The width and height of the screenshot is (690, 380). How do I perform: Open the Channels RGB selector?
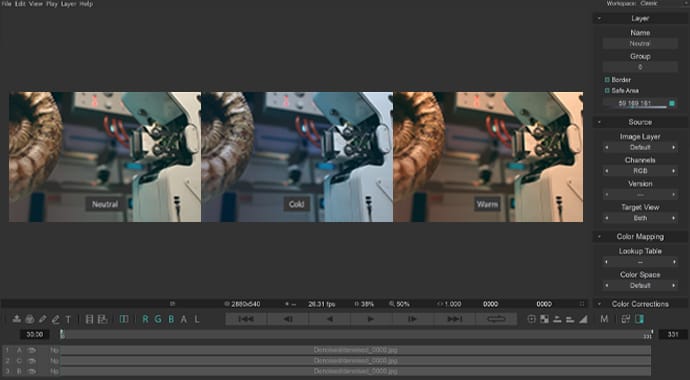[x=640, y=171]
